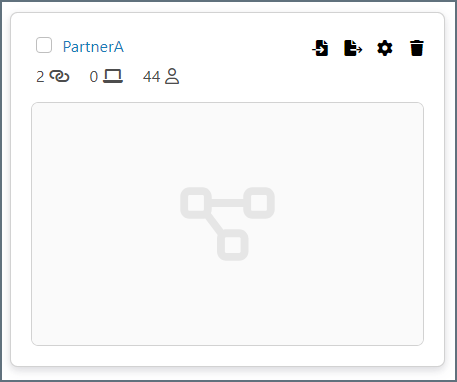Screen dimensions: 457x382
Task: Click the topology diagram placeholder icon
Action: [x=228, y=224]
